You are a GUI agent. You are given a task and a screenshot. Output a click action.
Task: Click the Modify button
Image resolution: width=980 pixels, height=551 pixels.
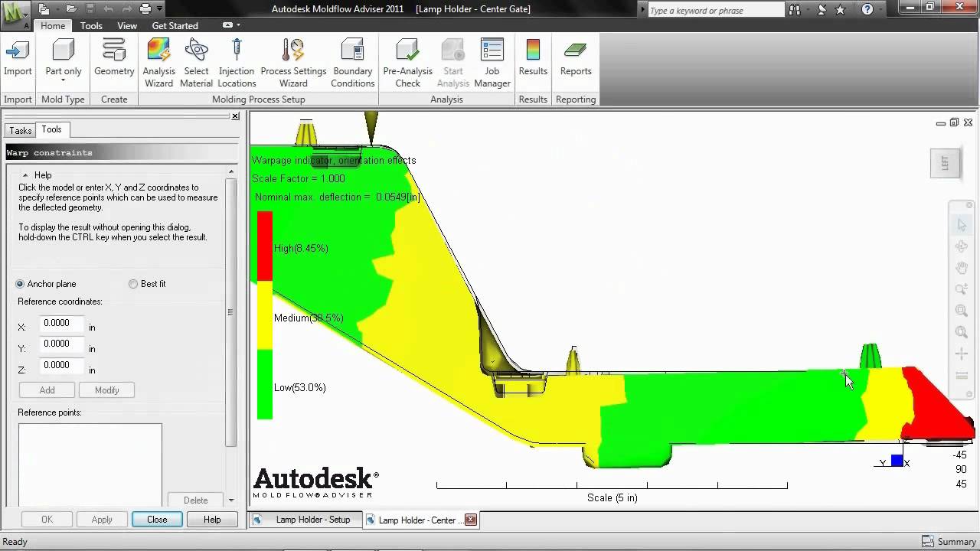coord(106,390)
